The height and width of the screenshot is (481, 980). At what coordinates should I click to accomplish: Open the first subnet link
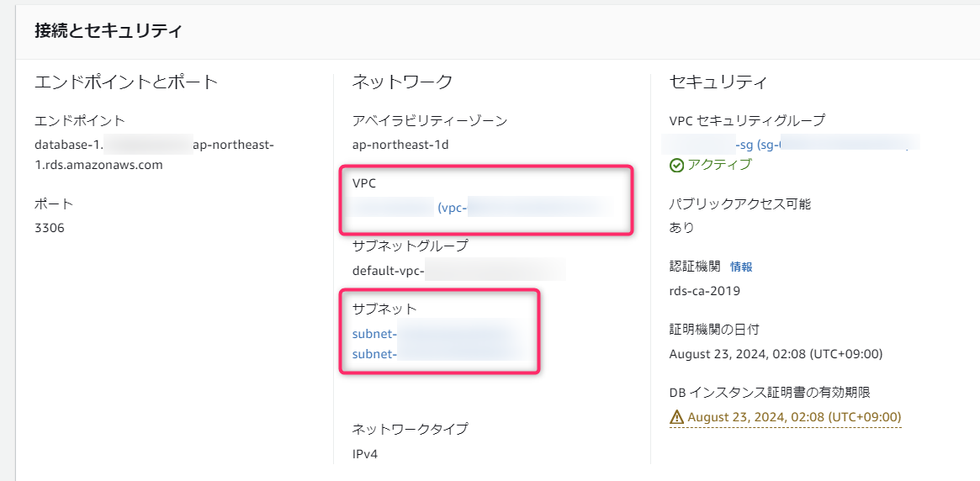click(x=374, y=334)
